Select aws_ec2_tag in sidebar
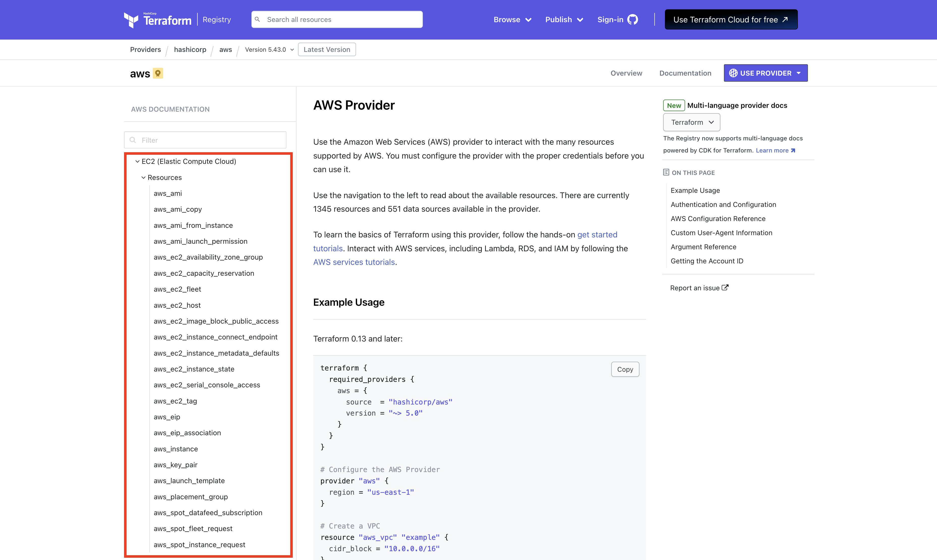Screen dimensions: 937x560 coord(175,401)
